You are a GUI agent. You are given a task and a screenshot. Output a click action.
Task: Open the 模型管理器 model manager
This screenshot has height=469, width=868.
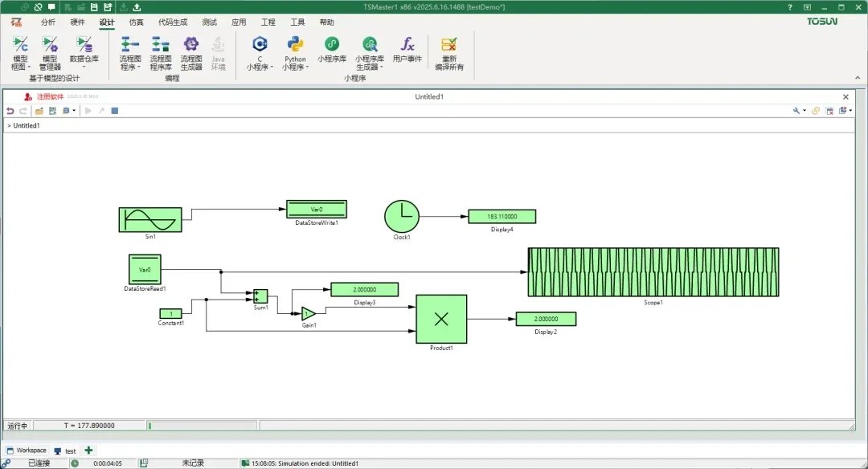[x=50, y=51]
